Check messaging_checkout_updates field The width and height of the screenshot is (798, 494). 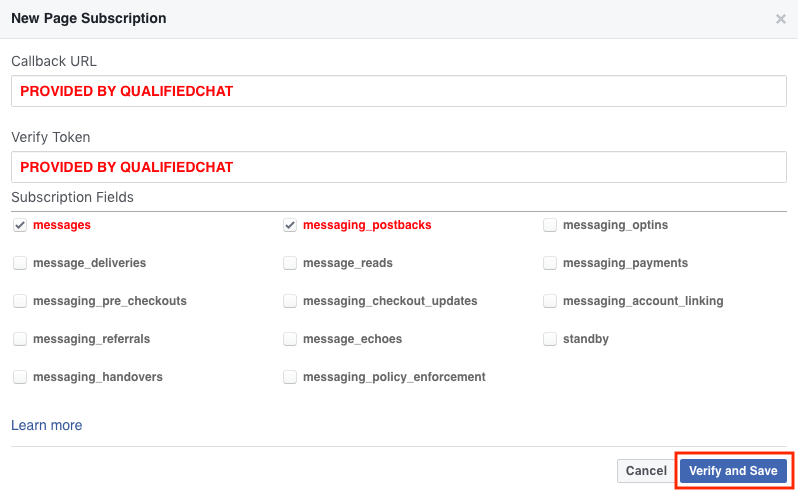290,301
